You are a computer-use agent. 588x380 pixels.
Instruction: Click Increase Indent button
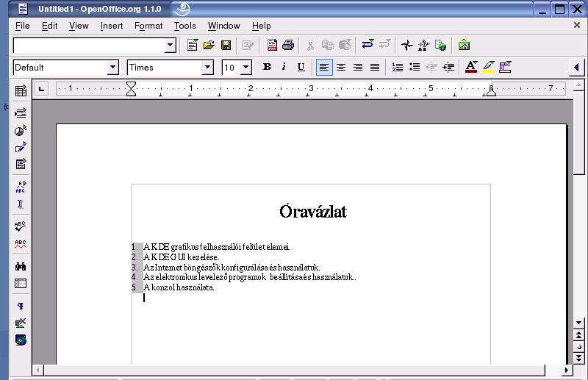[x=448, y=67]
